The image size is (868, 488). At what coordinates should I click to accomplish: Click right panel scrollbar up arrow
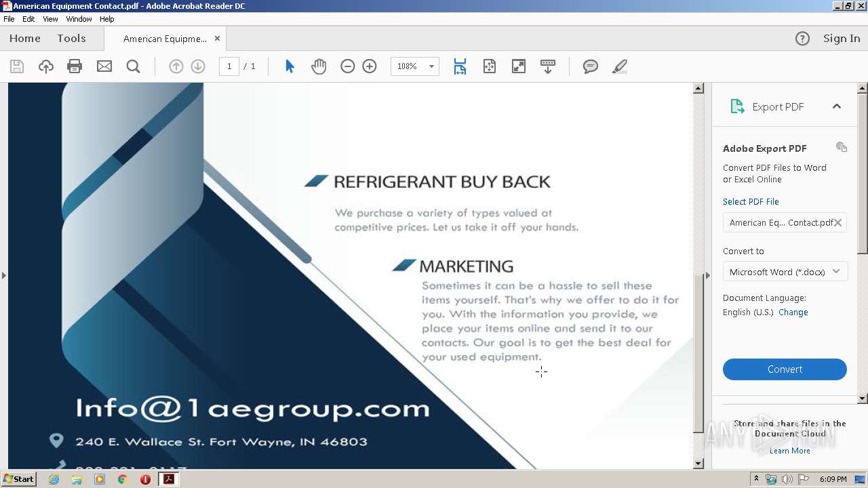(863, 88)
